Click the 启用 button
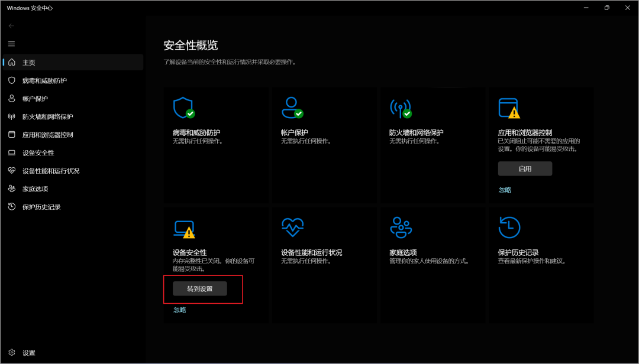 point(525,168)
